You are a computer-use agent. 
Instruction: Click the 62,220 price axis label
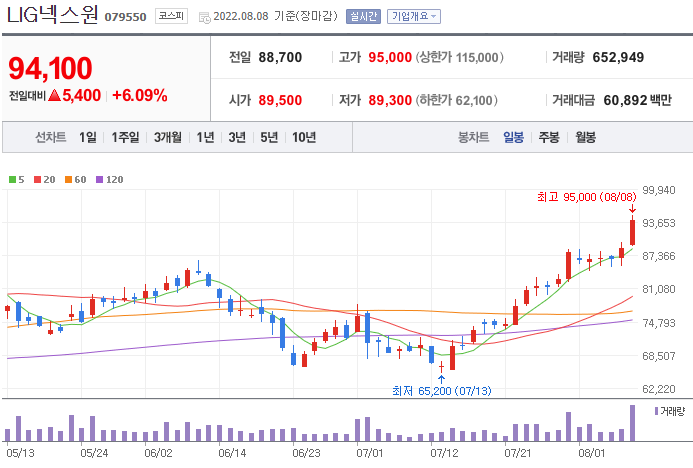[x=659, y=389]
